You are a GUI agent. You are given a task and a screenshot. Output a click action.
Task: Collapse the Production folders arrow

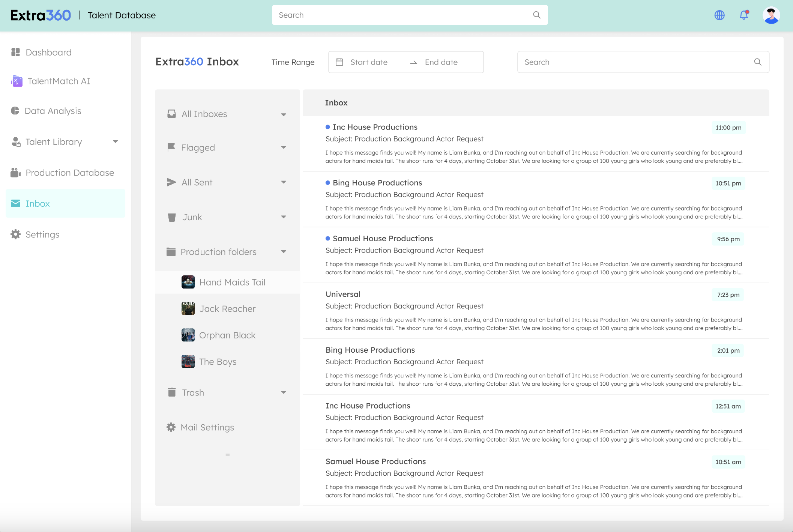pyautogui.click(x=284, y=252)
